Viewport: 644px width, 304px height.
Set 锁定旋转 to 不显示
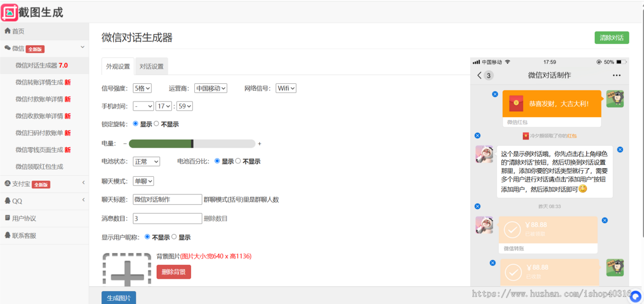click(x=156, y=124)
